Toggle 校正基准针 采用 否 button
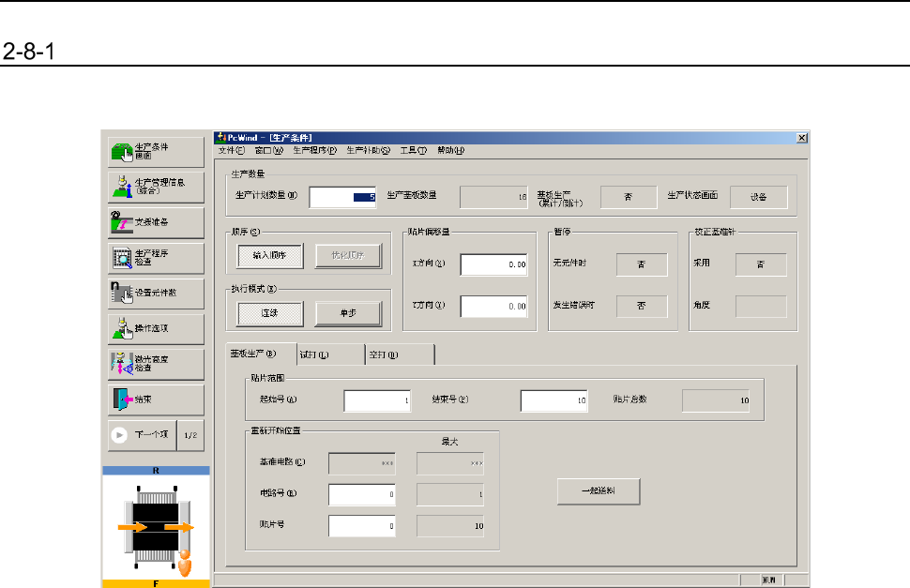The width and height of the screenshot is (910, 588). (761, 264)
